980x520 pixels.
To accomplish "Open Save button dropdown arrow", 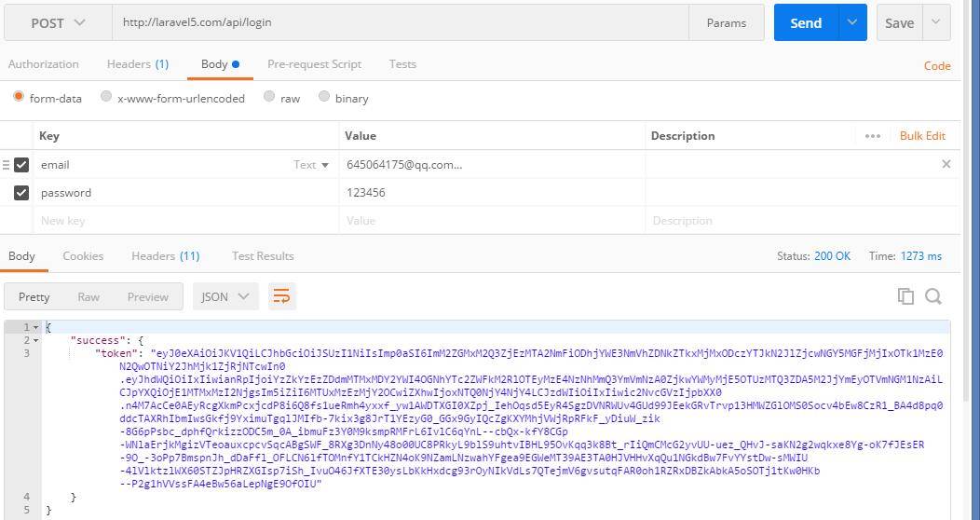I will [935, 22].
